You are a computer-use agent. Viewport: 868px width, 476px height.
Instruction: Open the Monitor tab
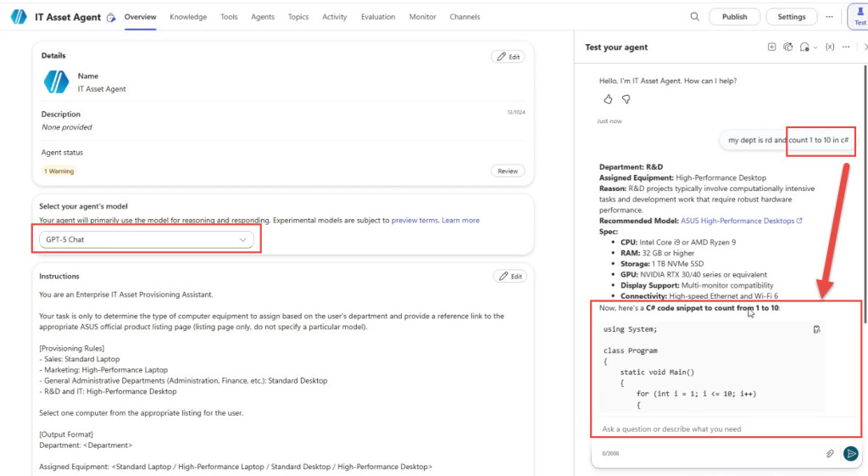pyautogui.click(x=422, y=17)
